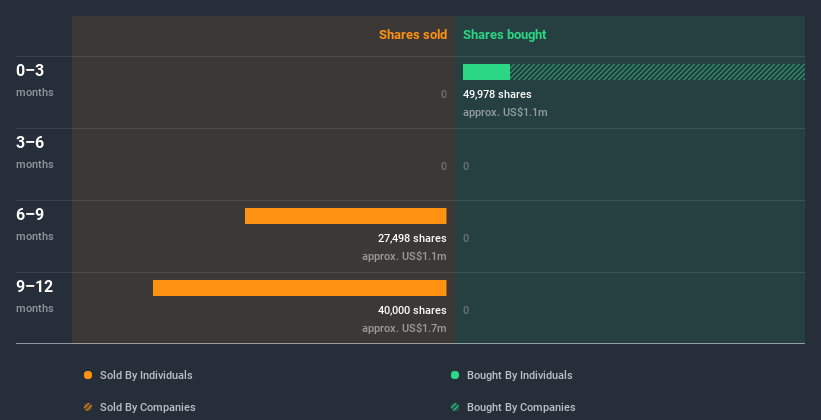Click the 40,000 shares value
Viewport: 821px width, 420px height.
(412, 310)
